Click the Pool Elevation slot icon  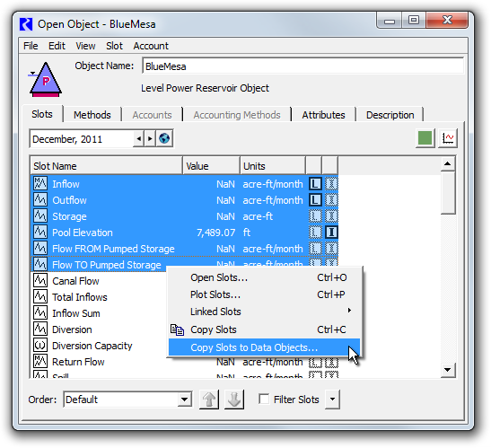coord(40,233)
